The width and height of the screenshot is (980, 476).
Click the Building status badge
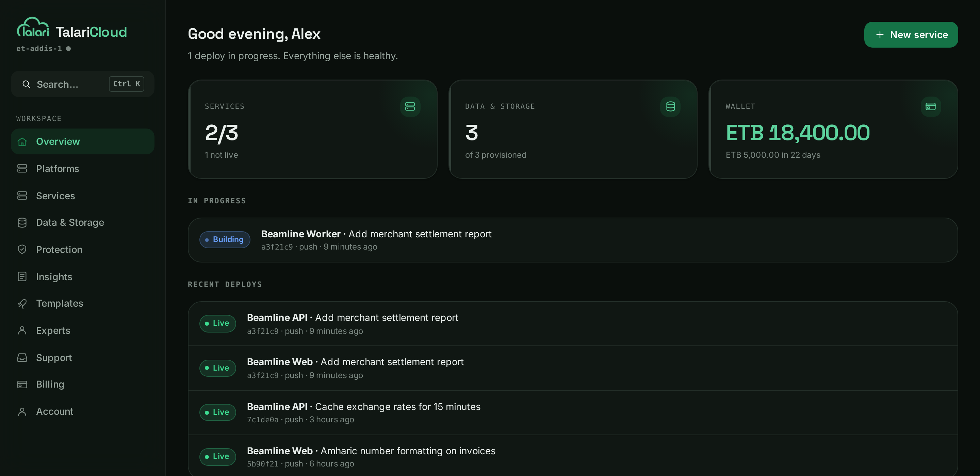[x=225, y=239]
